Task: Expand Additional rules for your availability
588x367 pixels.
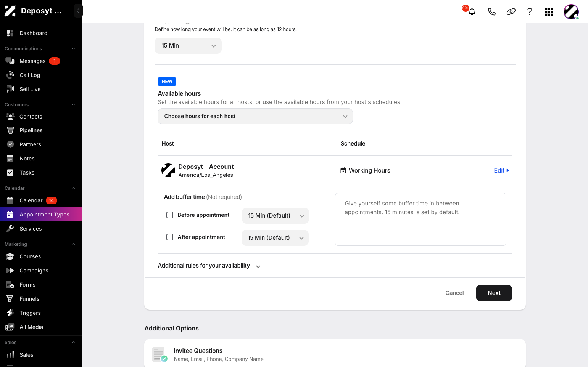Action: 209,266
